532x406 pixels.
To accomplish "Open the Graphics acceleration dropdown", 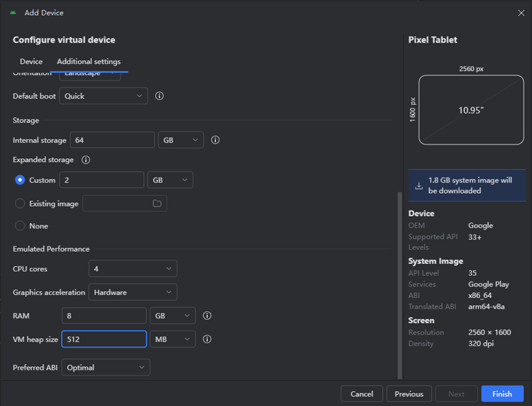I will [x=132, y=292].
